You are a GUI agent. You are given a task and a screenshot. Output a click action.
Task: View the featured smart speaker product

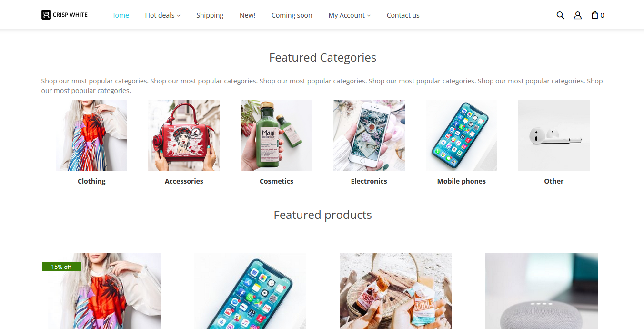(541, 291)
